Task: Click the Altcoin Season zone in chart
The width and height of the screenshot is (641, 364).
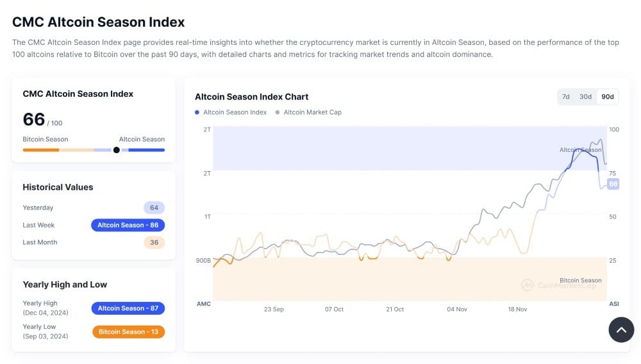Action: (x=385, y=149)
